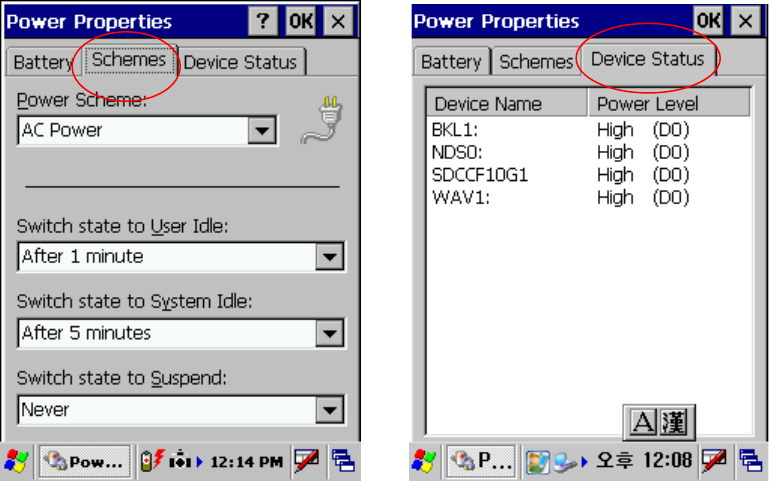Confirm with OK in left Power Properties
Screen dimensions: 770x481
click(301, 21)
